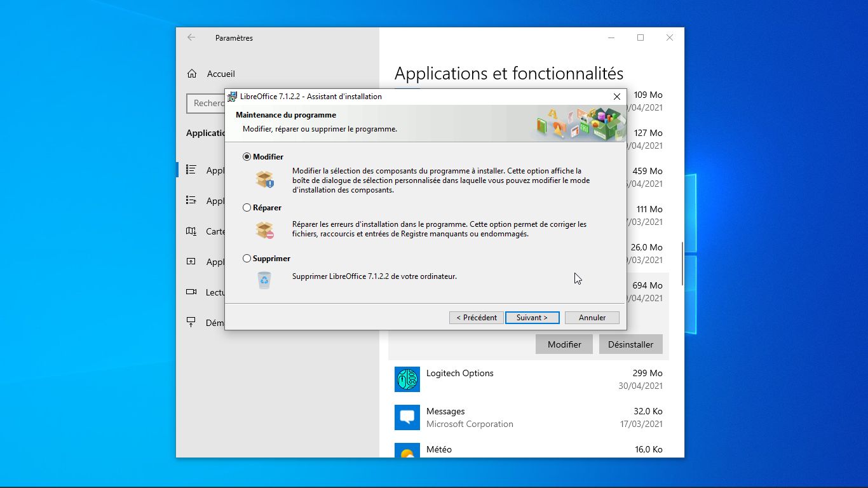
Task: Cancel the installer with Annuler
Action: click(592, 318)
